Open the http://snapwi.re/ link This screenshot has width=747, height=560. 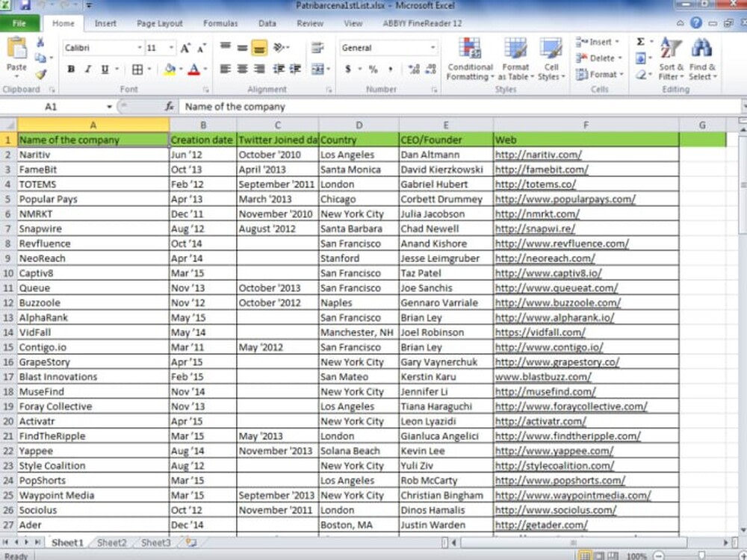(x=535, y=228)
